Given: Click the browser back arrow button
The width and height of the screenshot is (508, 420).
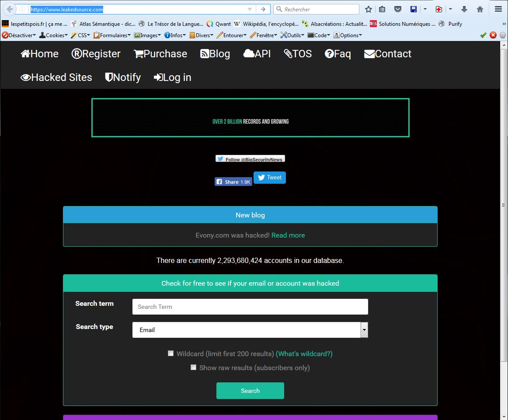Looking at the screenshot, I should (x=9, y=9).
